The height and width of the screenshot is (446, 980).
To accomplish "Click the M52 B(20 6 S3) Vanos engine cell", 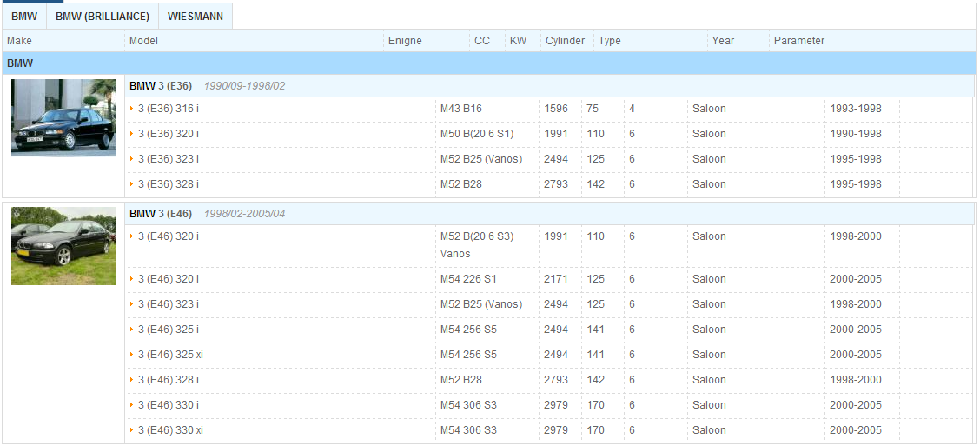I will pos(477,245).
